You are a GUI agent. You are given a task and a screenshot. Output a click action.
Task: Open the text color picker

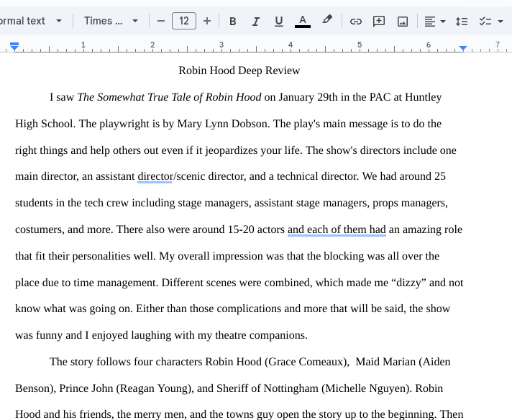303,22
